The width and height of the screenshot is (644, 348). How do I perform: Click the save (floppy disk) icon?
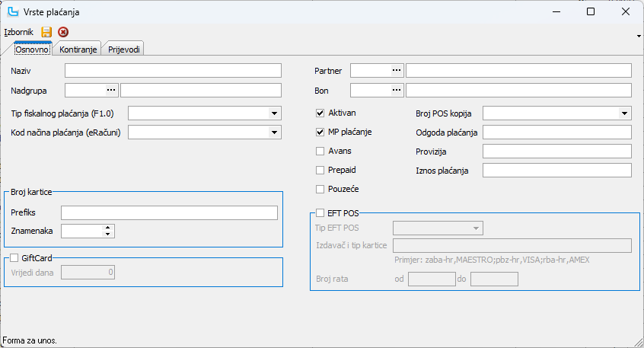click(x=46, y=33)
